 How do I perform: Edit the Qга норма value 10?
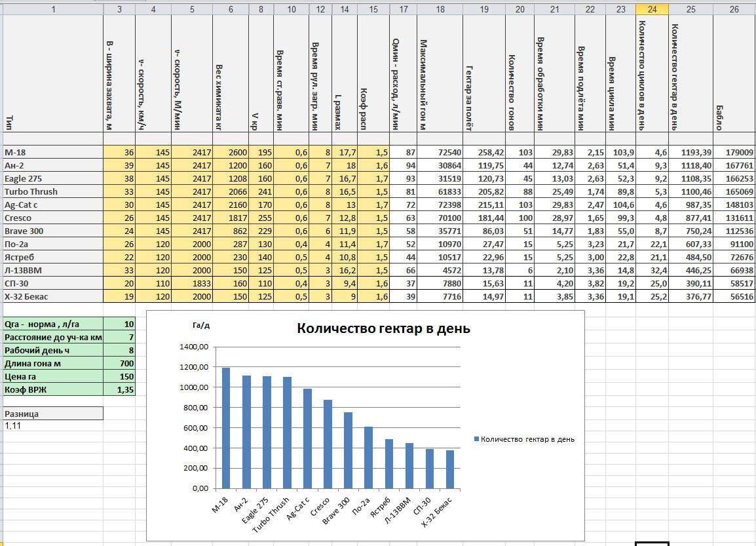tap(119, 324)
